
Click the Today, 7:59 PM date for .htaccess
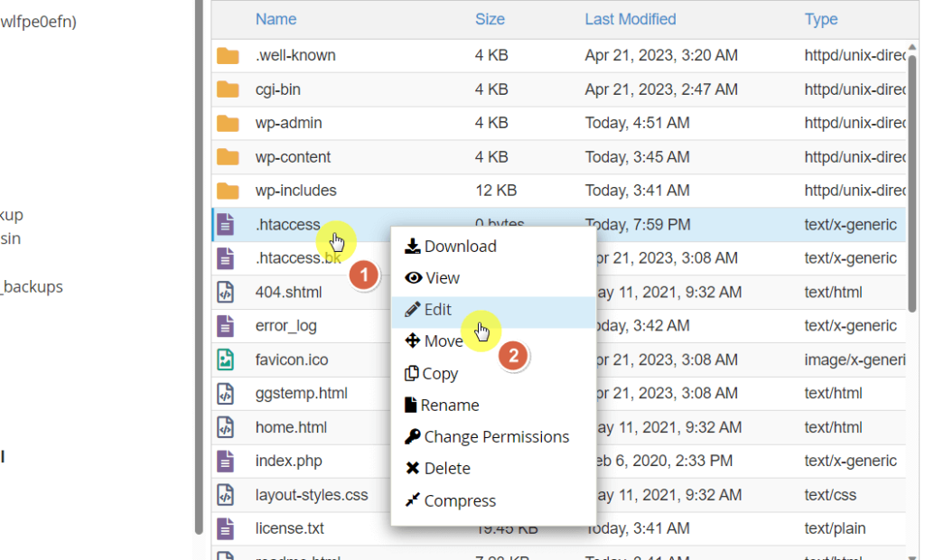637,225
